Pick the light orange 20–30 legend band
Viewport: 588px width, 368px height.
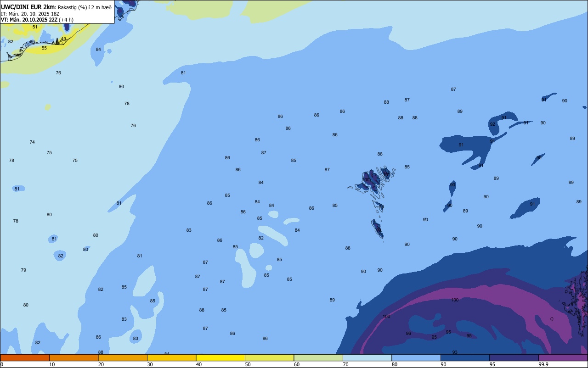point(123,357)
